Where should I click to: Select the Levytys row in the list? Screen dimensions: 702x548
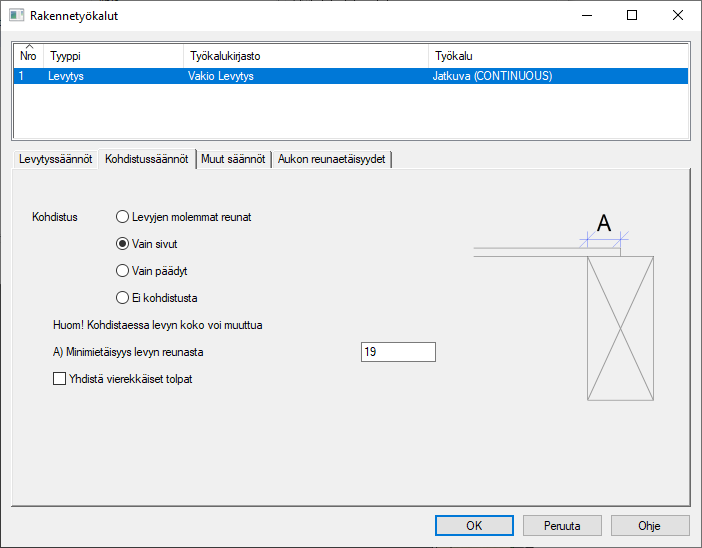pos(67,76)
